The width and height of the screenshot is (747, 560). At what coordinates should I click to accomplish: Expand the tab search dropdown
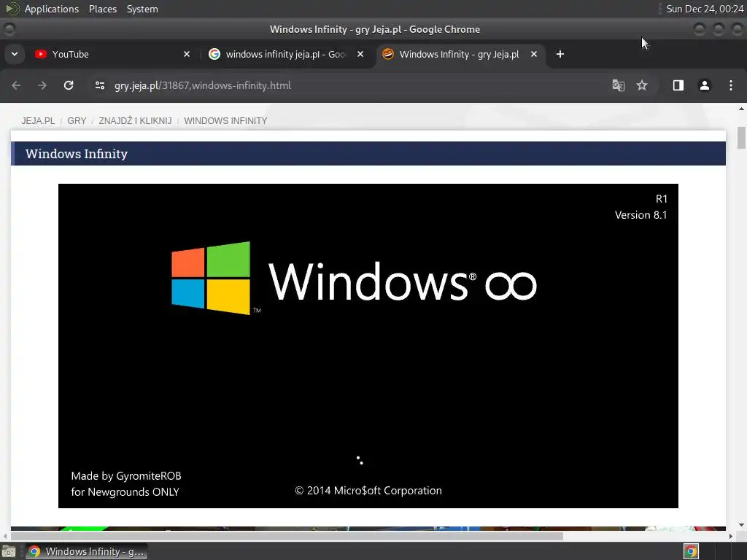pyautogui.click(x=15, y=54)
